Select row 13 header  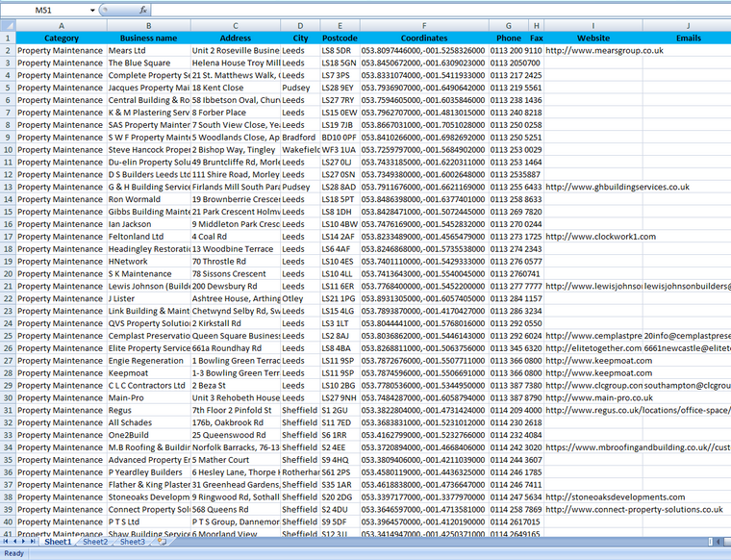(8, 187)
